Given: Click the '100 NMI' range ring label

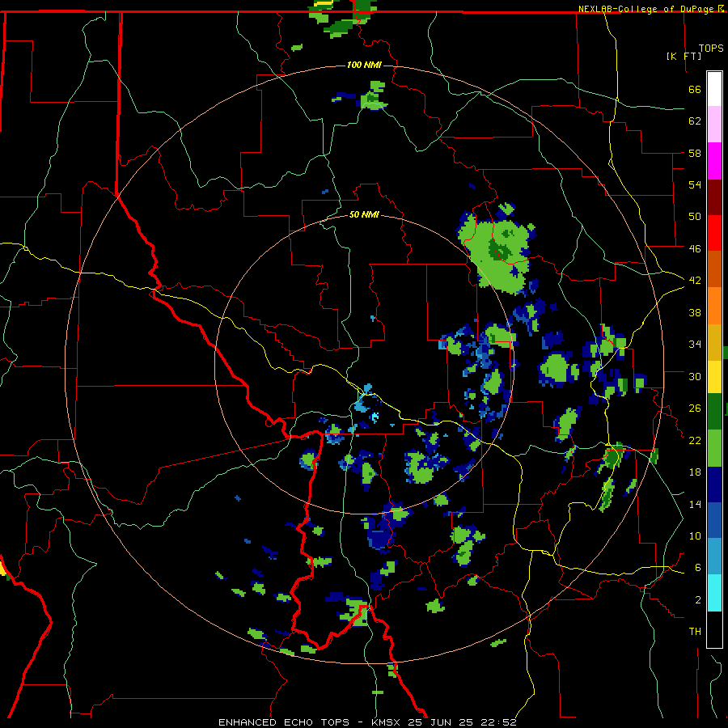Looking at the screenshot, I should click(x=364, y=65).
